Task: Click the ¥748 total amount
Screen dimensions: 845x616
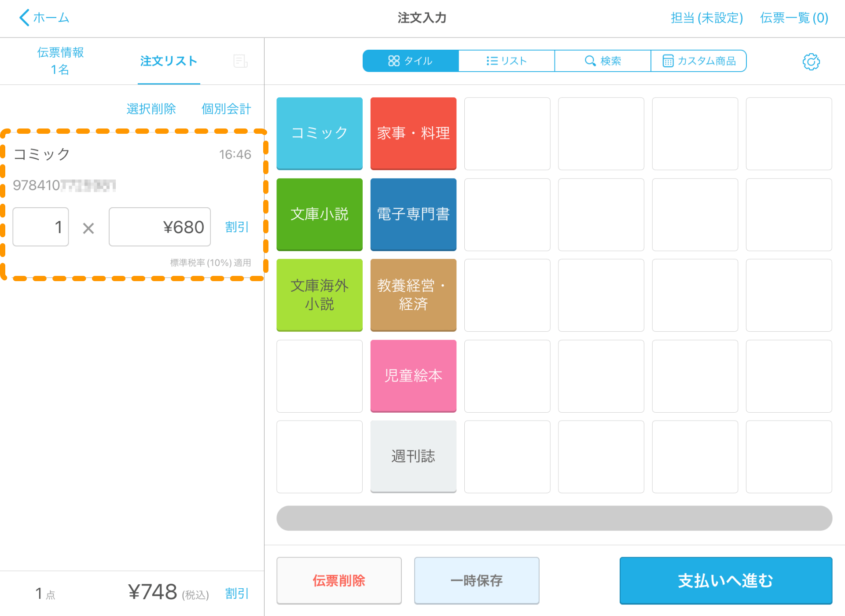Action: [x=153, y=592]
